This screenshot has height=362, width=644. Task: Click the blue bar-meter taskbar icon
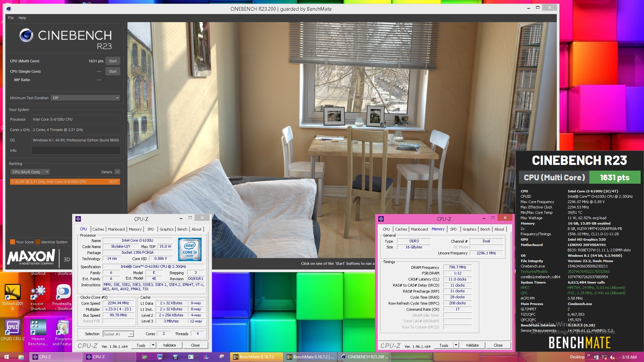click(x=175, y=357)
